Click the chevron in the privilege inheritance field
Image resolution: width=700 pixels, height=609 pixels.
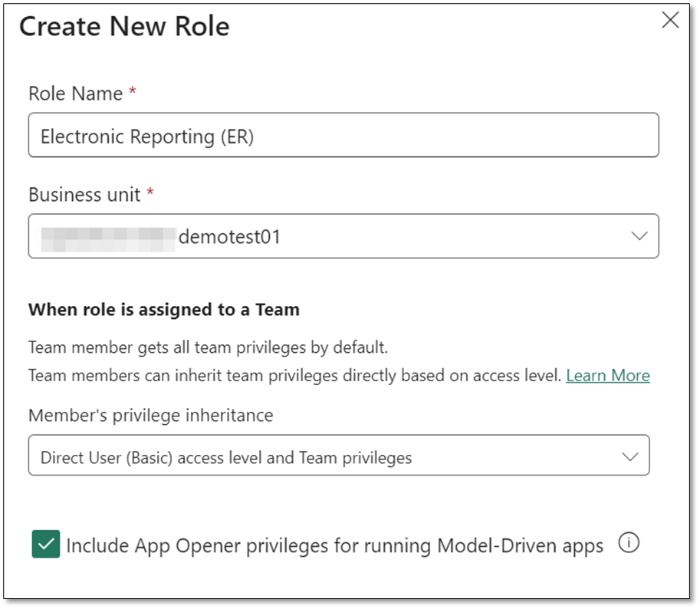pos(629,456)
